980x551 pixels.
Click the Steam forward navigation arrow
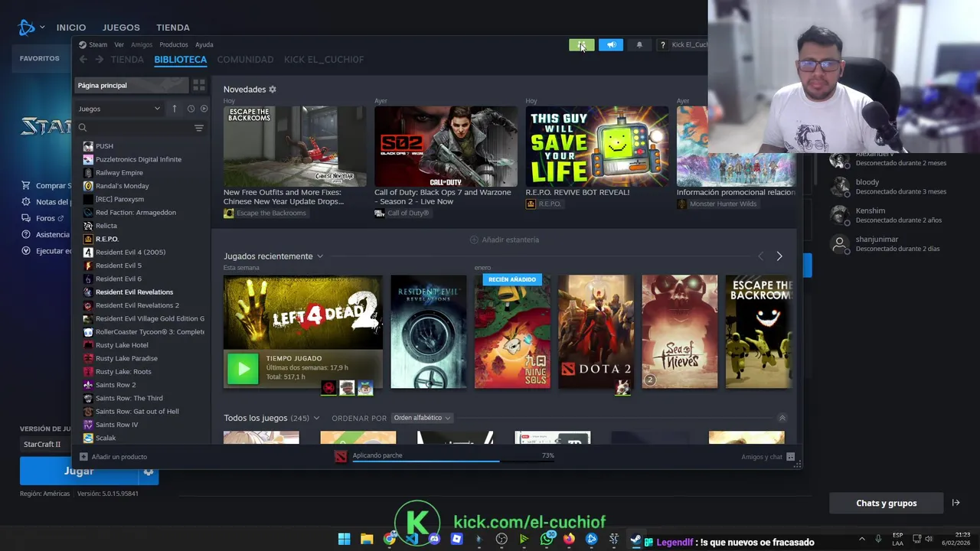coord(99,60)
